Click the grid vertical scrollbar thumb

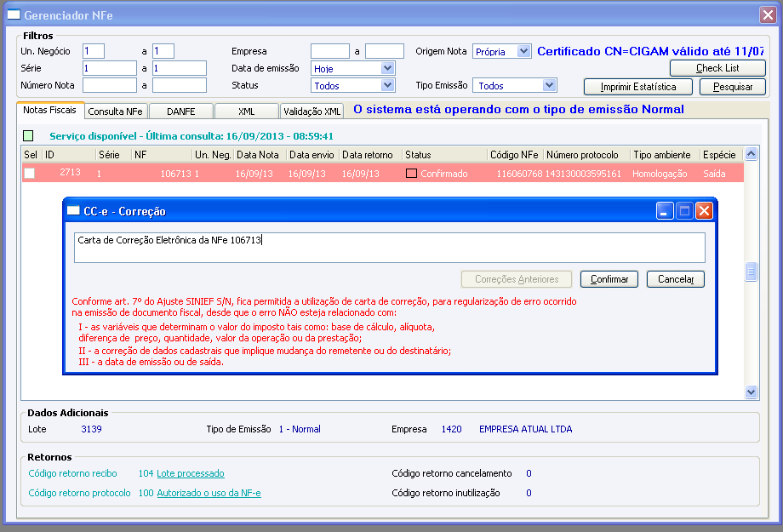point(751,272)
